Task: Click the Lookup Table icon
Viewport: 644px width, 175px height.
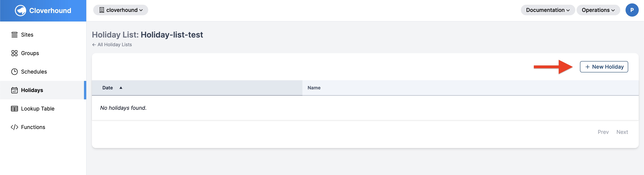Action: 14,109
